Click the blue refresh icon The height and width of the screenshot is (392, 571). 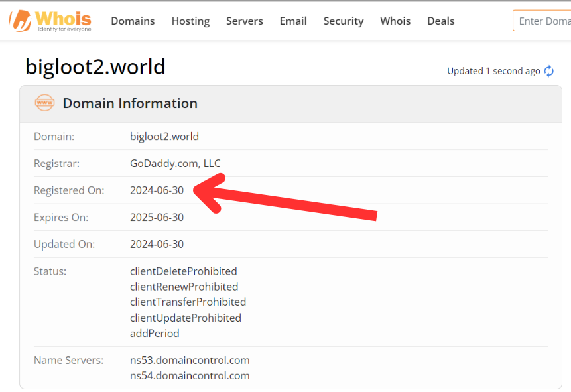(549, 71)
